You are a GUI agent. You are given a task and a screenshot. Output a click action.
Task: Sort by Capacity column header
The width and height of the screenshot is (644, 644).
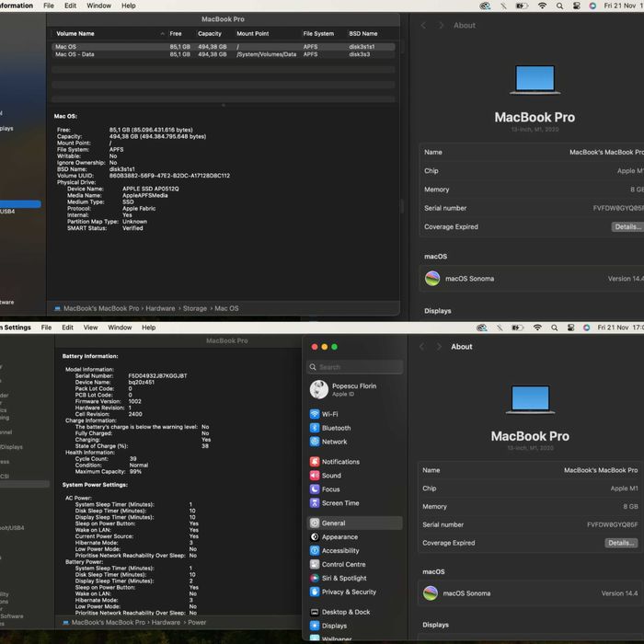pyautogui.click(x=210, y=34)
